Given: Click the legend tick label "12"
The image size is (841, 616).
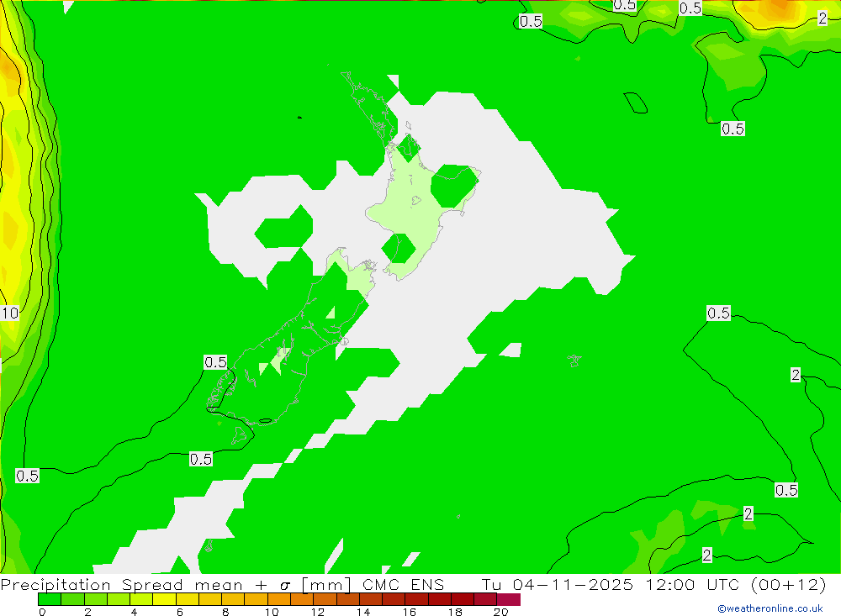Looking at the screenshot, I should (317, 612).
